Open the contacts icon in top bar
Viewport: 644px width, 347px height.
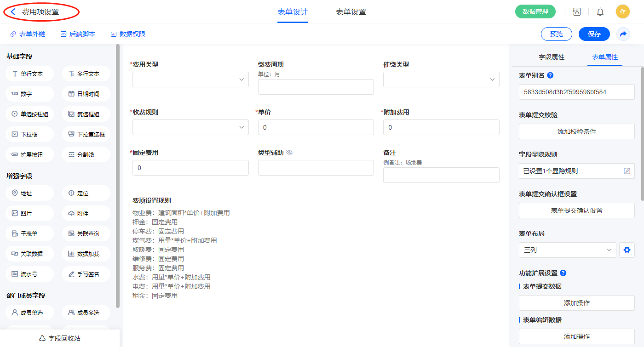click(576, 12)
